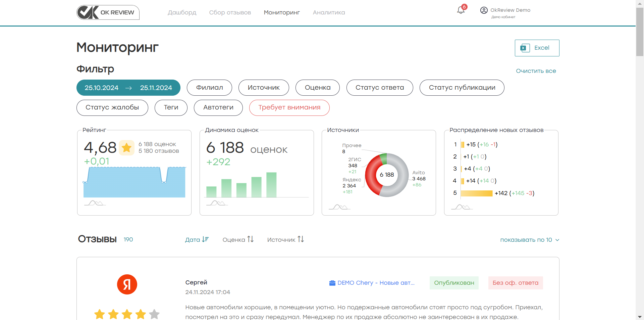Click the Очистить все link
644x320 pixels.
pyautogui.click(x=536, y=71)
